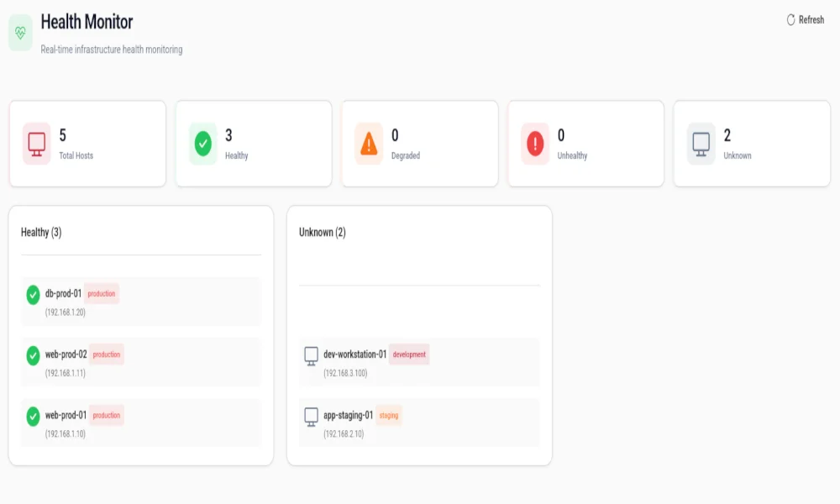Click the red Unhealthy alert icon
840x504 pixels.
[534, 143]
